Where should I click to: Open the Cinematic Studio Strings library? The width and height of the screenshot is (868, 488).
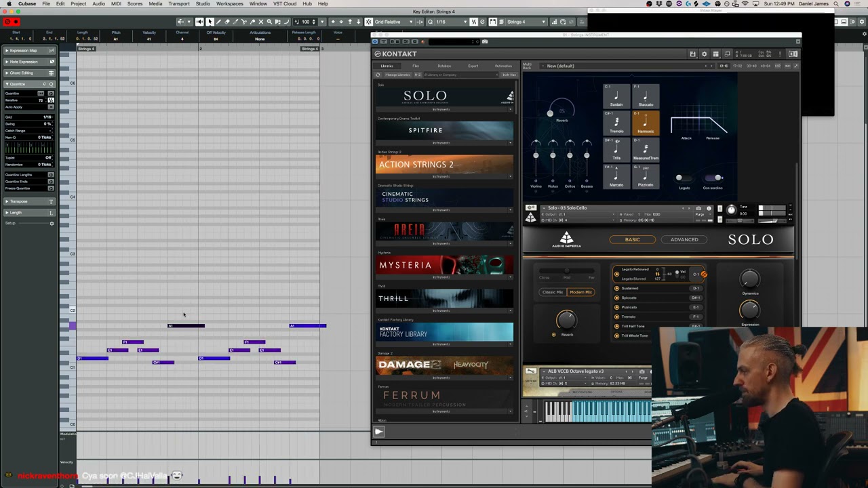click(x=445, y=197)
